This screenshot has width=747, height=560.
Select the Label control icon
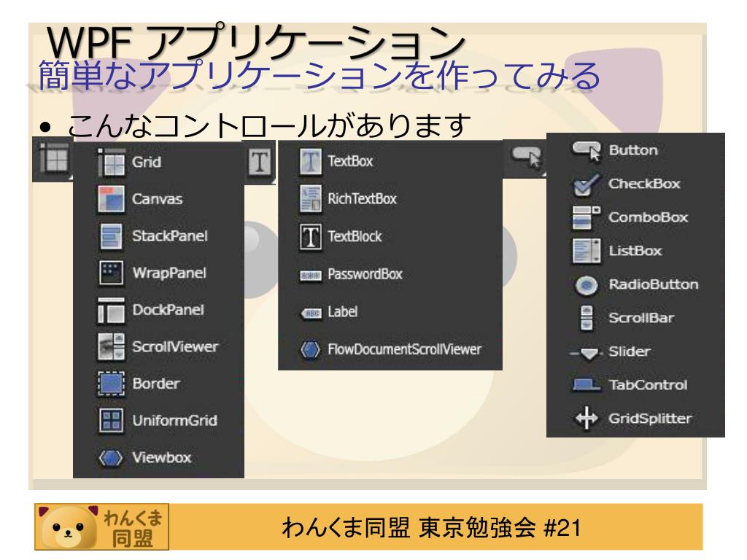click(311, 314)
